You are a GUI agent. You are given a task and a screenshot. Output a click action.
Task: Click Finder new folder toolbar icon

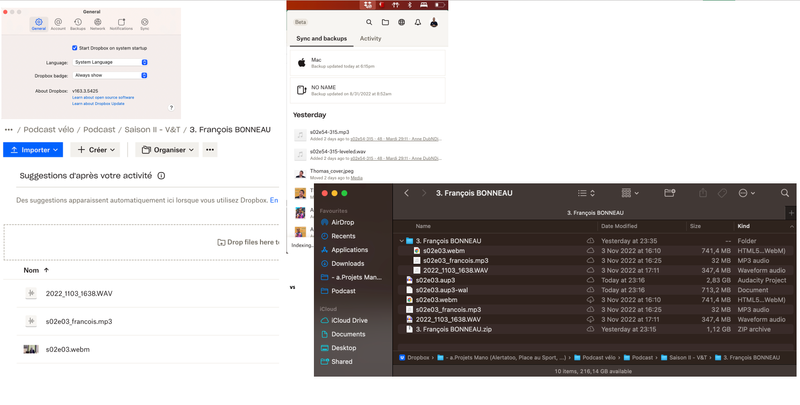[670, 193]
